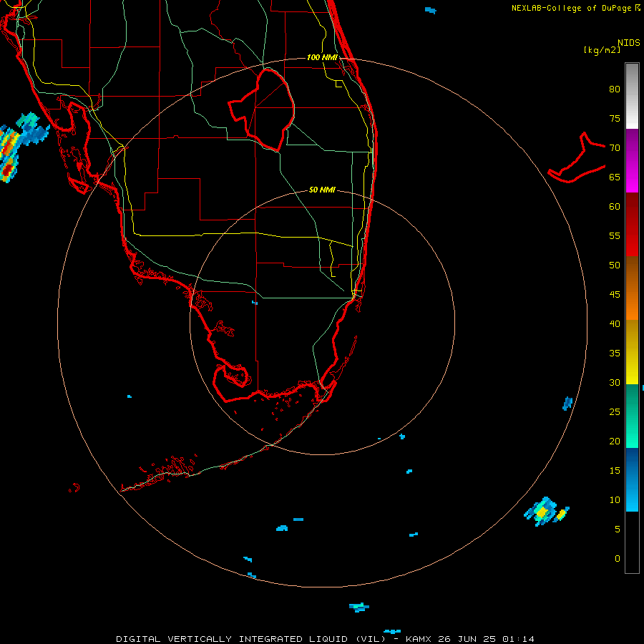Pick the yellow-olive band on the color bar
The image size is (644, 644).
click(632, 352)
